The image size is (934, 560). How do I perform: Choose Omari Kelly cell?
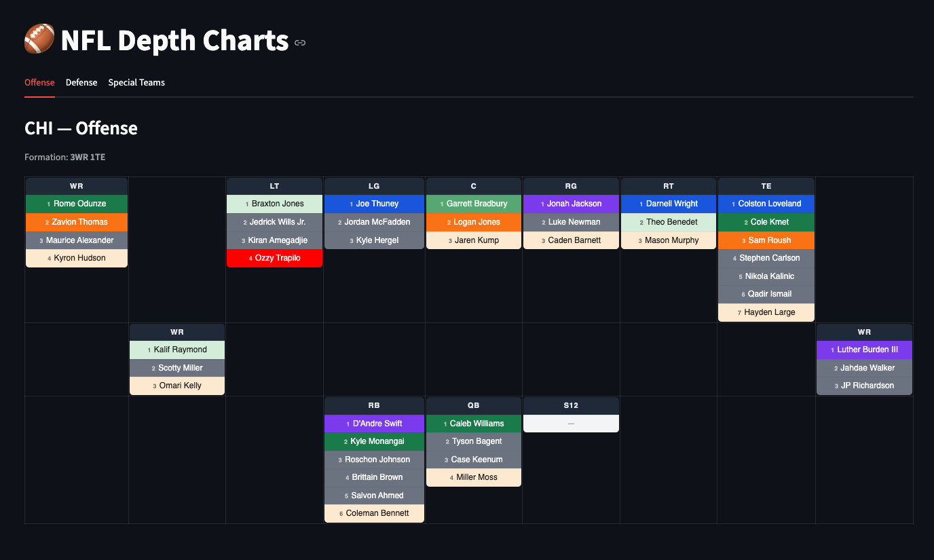pos(177,386)
